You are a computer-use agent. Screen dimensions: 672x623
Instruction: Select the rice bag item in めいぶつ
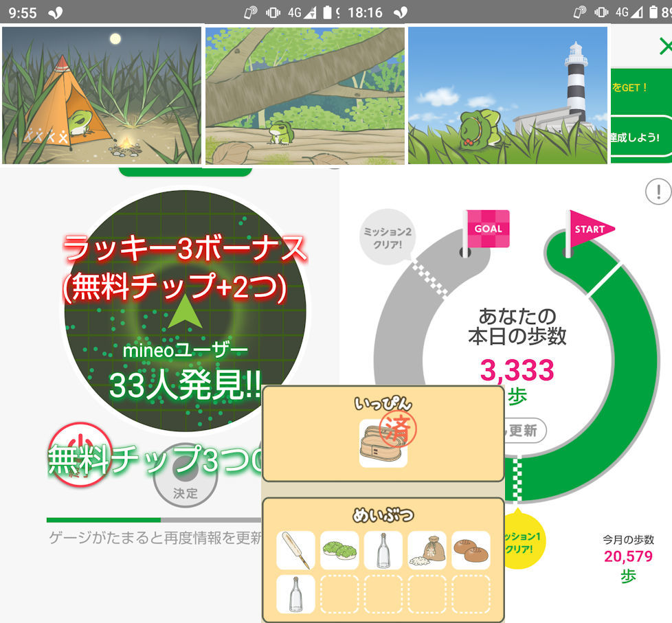coord(427,550)
